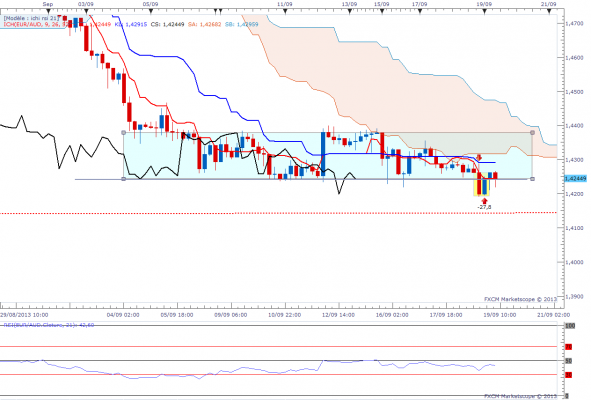591x400 pixels.
Task: Click the 19/09 timeline marker triangle
Action: pos(484,12)
